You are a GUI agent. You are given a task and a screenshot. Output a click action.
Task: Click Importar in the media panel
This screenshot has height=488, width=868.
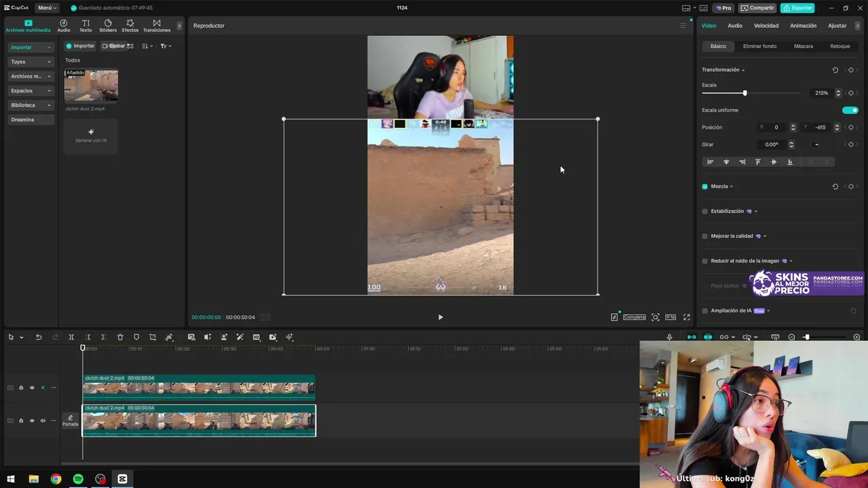pos(80,46)
